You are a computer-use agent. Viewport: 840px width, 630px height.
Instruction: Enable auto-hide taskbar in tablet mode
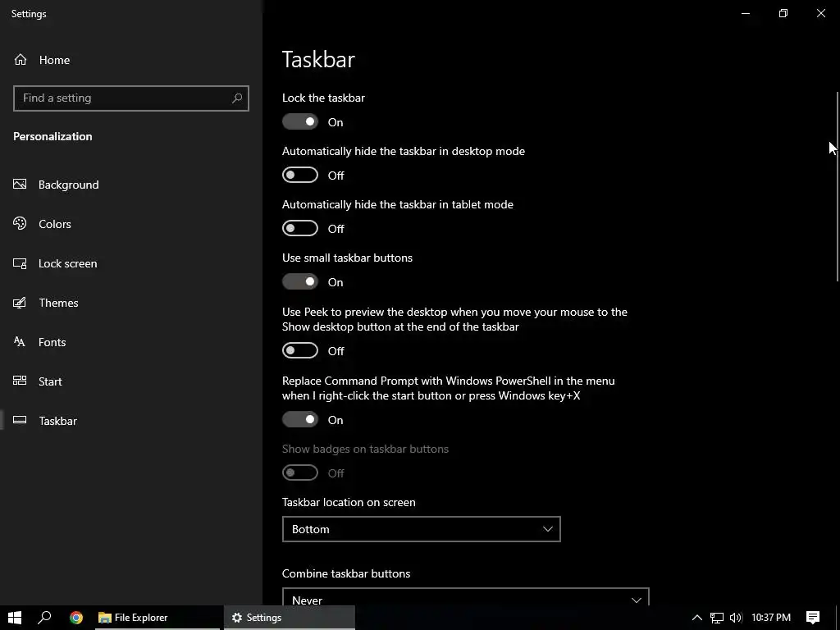coord(300,229)
